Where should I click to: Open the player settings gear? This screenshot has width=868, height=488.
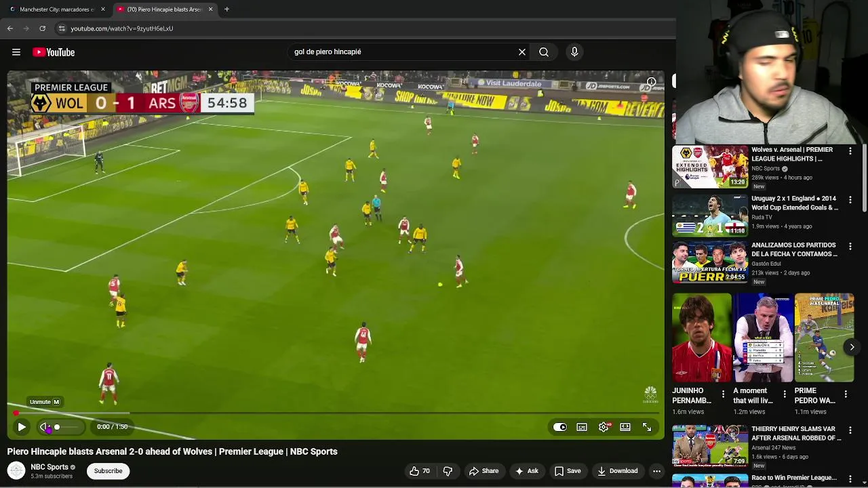click(604, 427)
